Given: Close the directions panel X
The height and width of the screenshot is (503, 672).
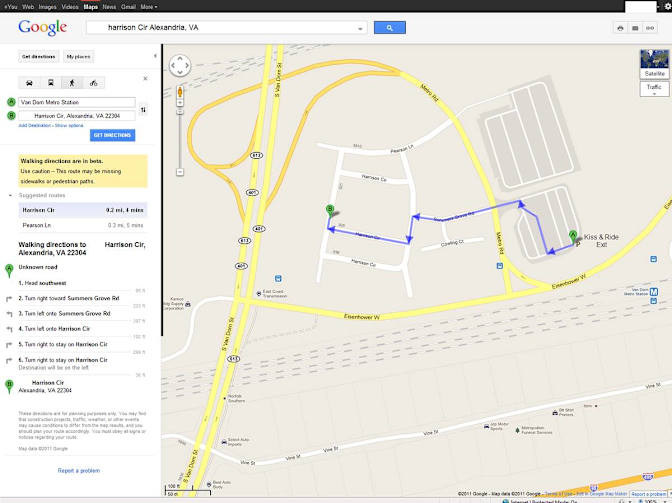Looking at the screenshot, I should click(145, 78).
